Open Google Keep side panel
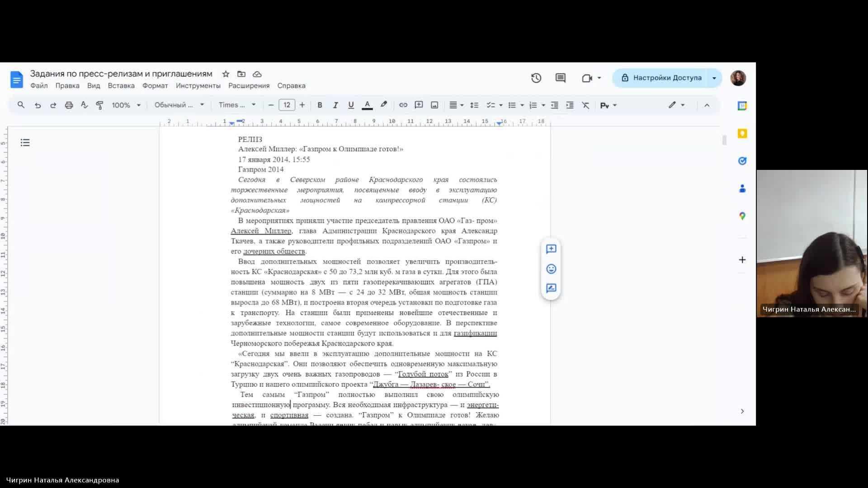This screenshot has height=488, width=868. point(742,133)
